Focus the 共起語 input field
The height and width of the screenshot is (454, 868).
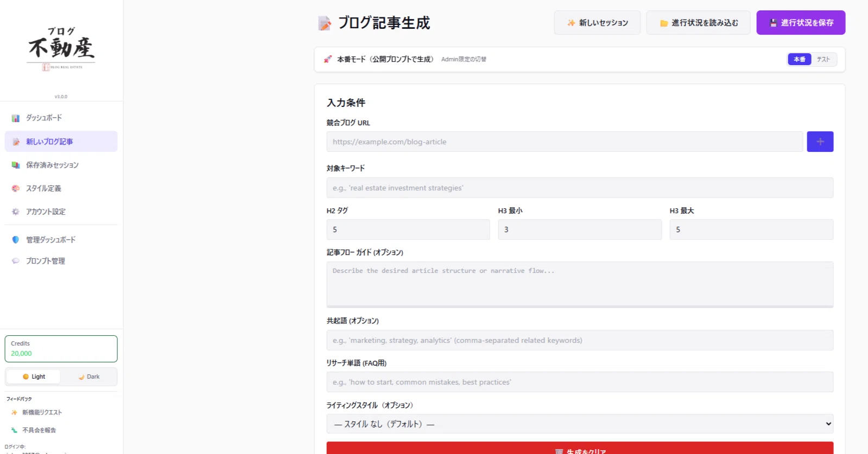[x=580, y=340]
